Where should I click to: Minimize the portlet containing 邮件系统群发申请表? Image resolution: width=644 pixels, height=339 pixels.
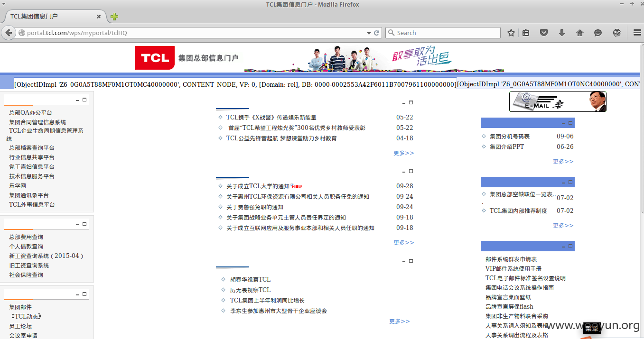(x=563, y=247)
